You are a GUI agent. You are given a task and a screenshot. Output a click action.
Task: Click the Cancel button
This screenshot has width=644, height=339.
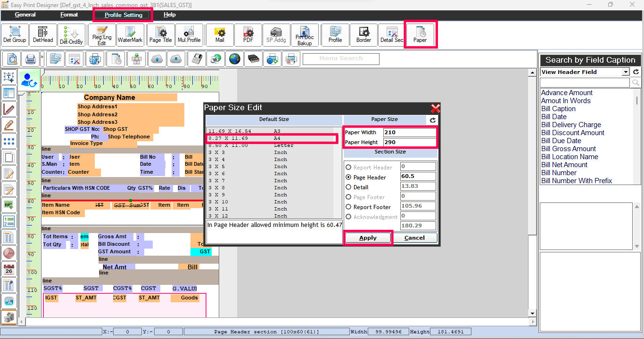[414, 238]
